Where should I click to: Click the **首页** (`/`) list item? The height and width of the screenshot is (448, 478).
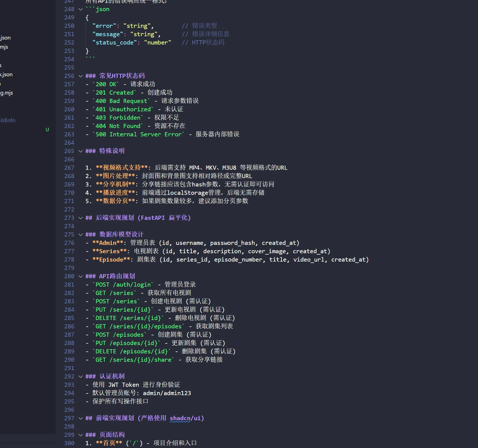pos(141,443)
